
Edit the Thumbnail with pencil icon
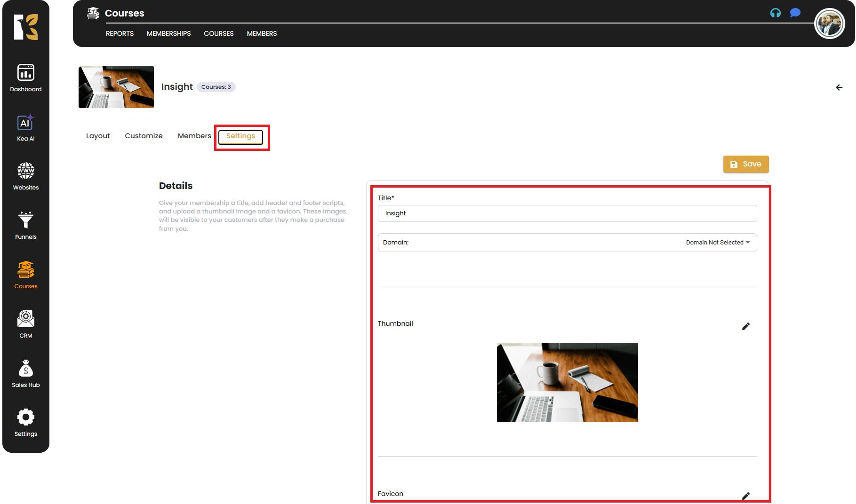(745, 326)
